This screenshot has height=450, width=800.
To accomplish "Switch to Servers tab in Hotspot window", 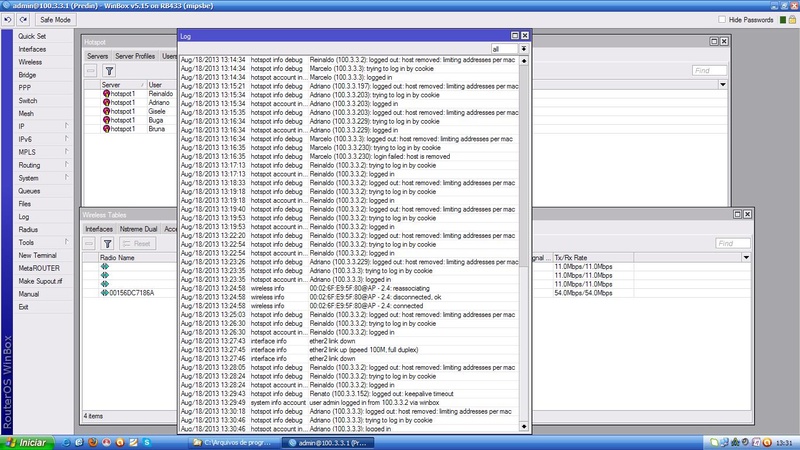I will coord(97,56).
